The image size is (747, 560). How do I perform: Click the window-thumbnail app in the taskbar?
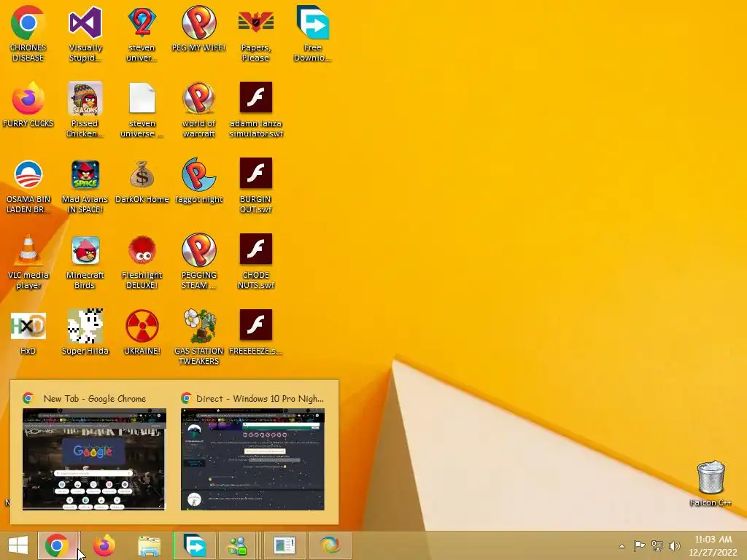tap(285, 545)
